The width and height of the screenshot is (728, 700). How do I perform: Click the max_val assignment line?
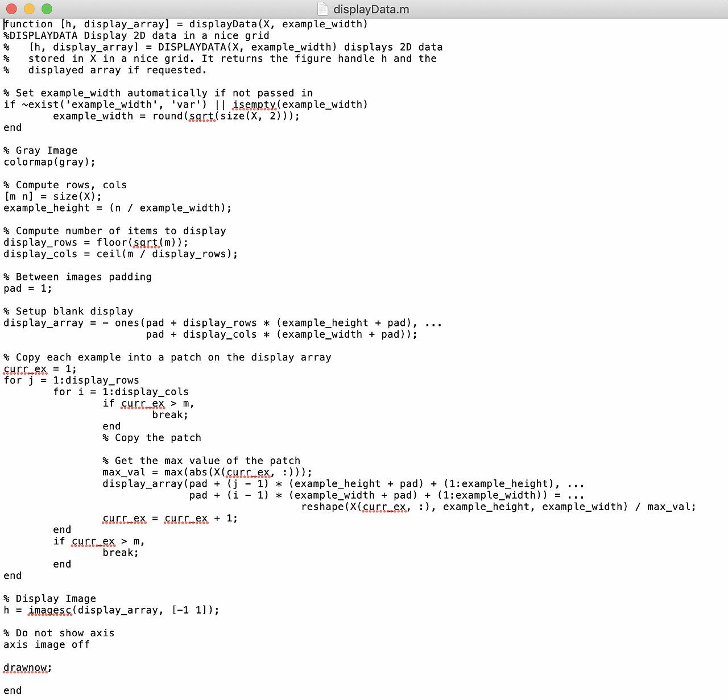point(205,472)
